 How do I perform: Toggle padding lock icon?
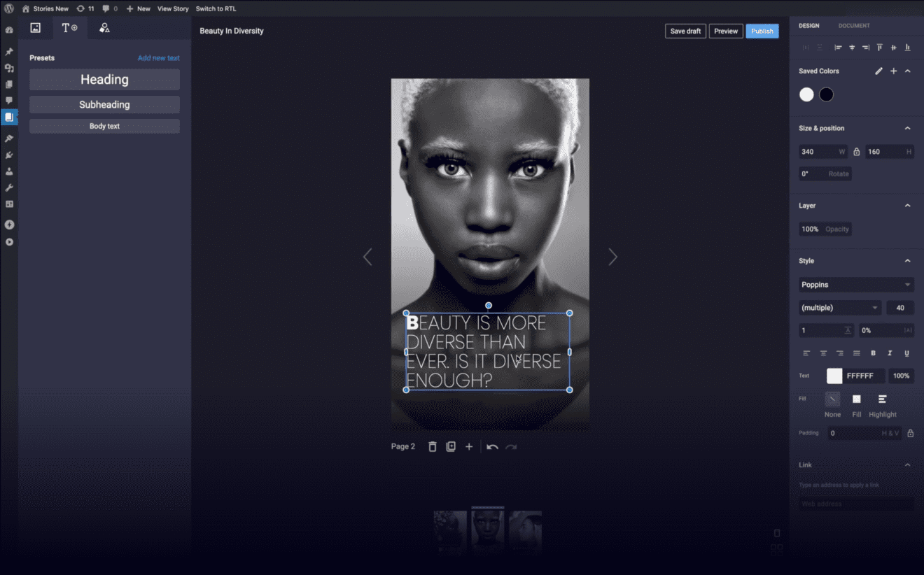click(x=910, y=433)
